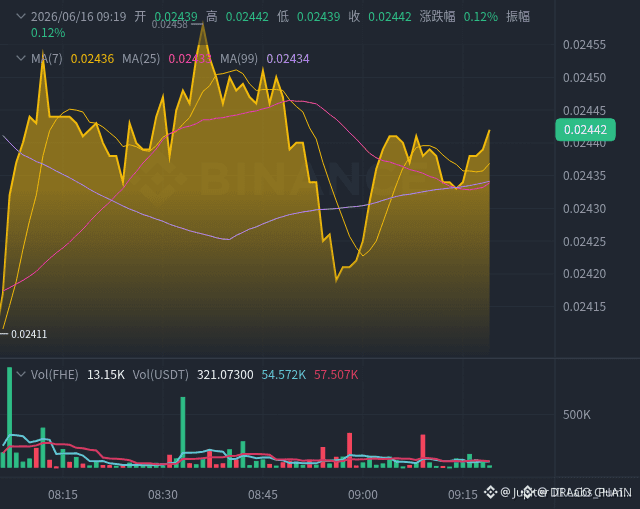The image size is (640, 509).
Task: Click the 08:15 time axis label
Action: click(x=63, y=495)
